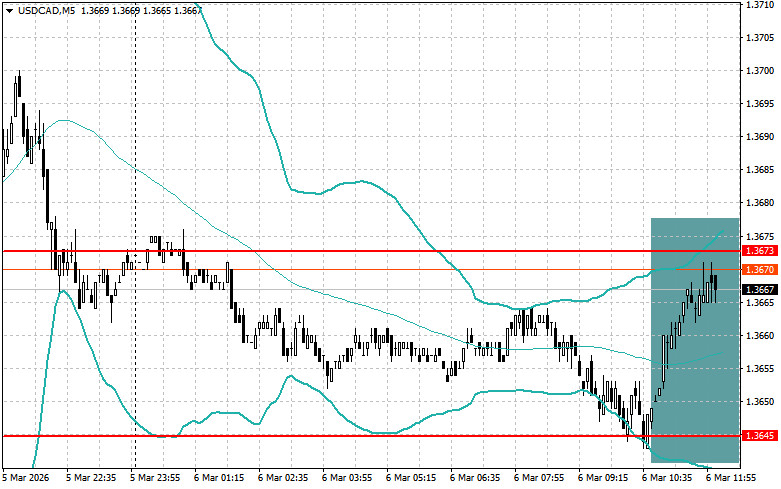Click the 1.3655 price scale value
The image size is (781, 489).
coord(760,368)
